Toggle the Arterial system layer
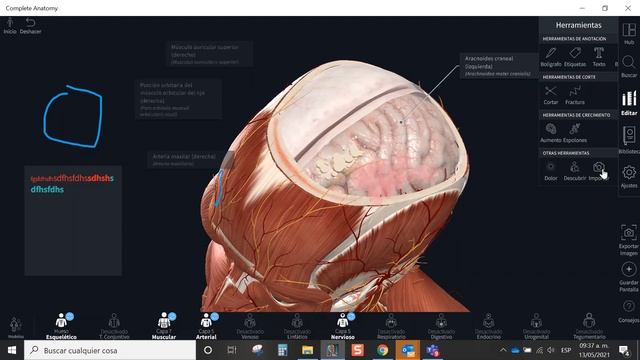This screenshot has height=360, width=640. click(x=206, y=325)
